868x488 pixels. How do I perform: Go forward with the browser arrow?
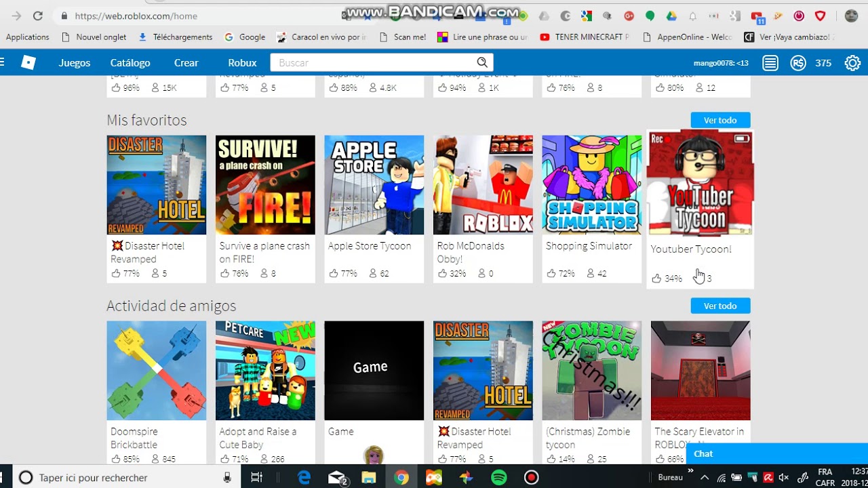16,16
